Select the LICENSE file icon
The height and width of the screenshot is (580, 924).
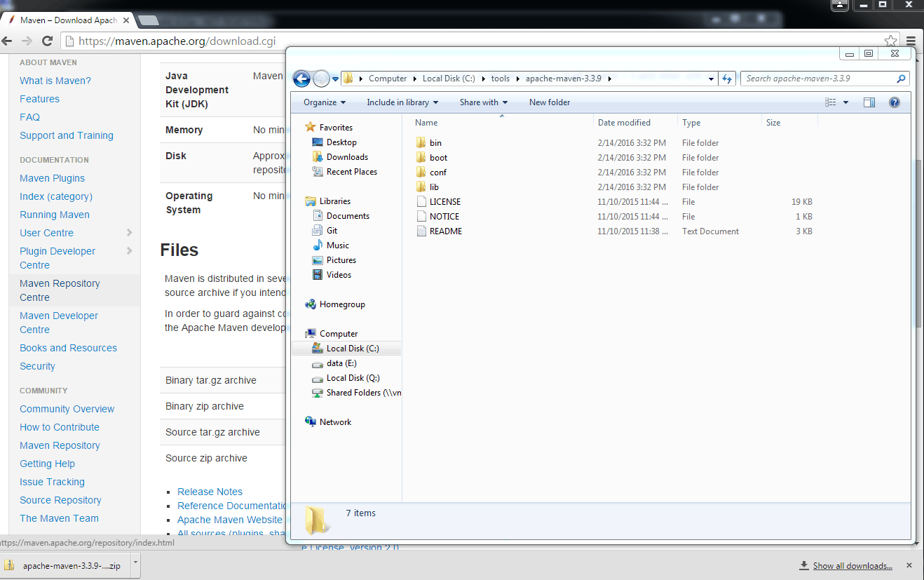tap(421, 201)
